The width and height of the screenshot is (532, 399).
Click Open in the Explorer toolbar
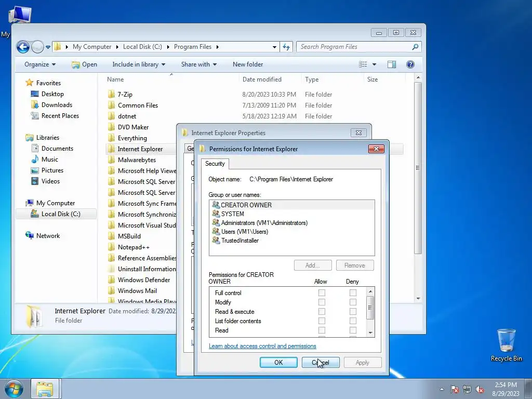[85, 64]
